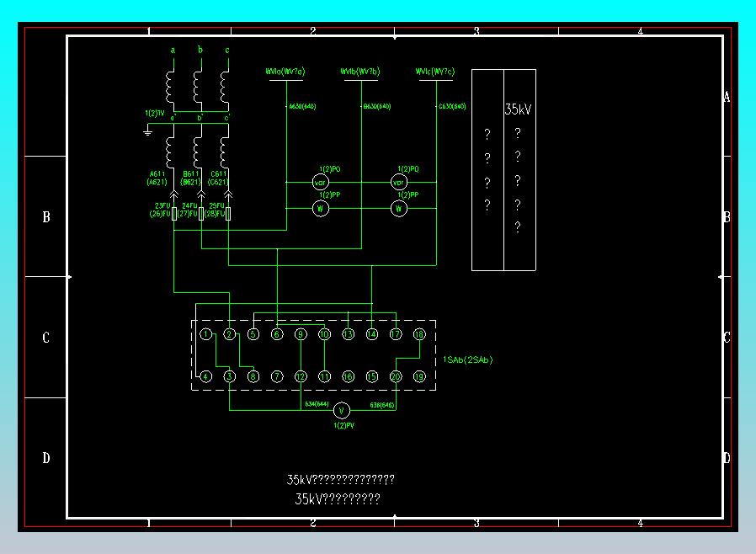
Task: Select the C611 (C621) wire label
Action: tap(218, 178)
